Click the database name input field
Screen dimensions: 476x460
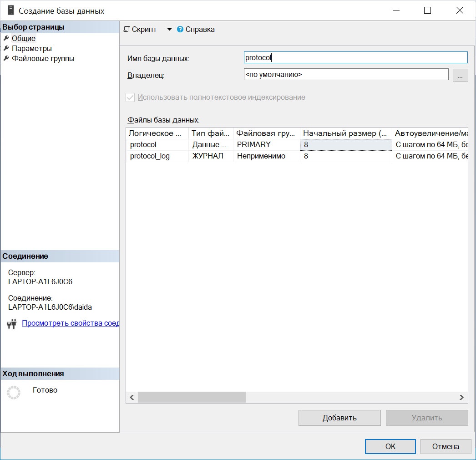(x=355, y=57)
